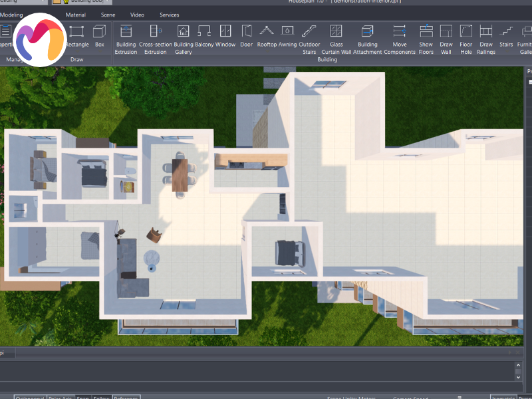This screenshot has width=532, height=399.
Task: Activate the Rooftop tool
Action: (267, 35)
